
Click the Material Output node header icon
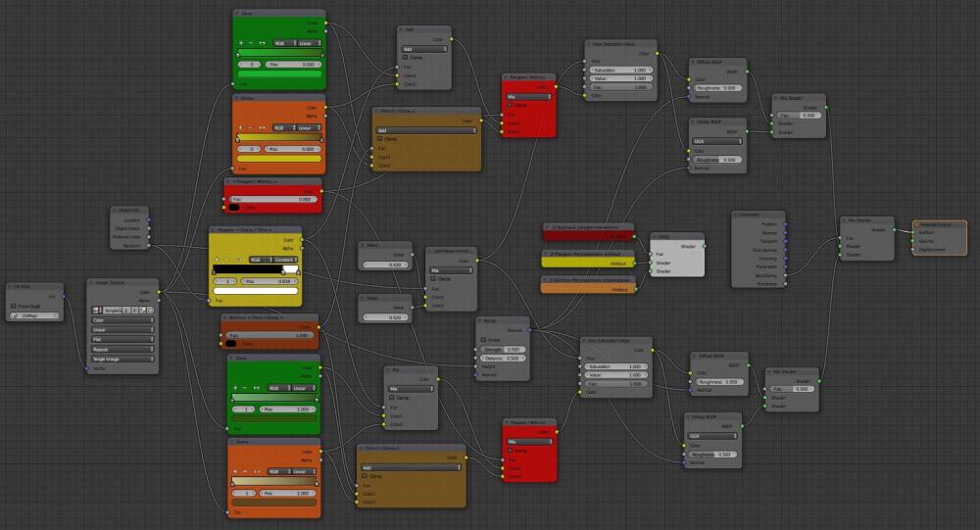point(917,224)
